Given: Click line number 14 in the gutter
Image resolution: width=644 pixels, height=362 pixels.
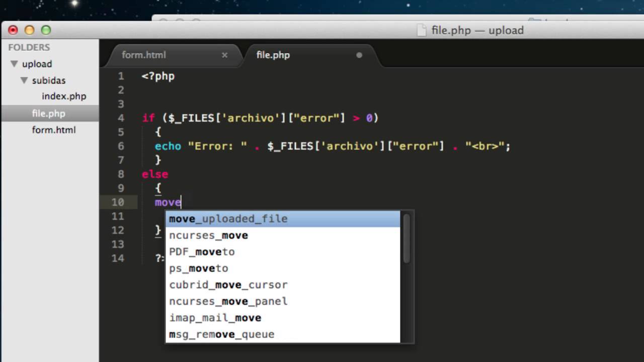Looking at the screenshot, I should pyautogui.click(x=118, y=258).
